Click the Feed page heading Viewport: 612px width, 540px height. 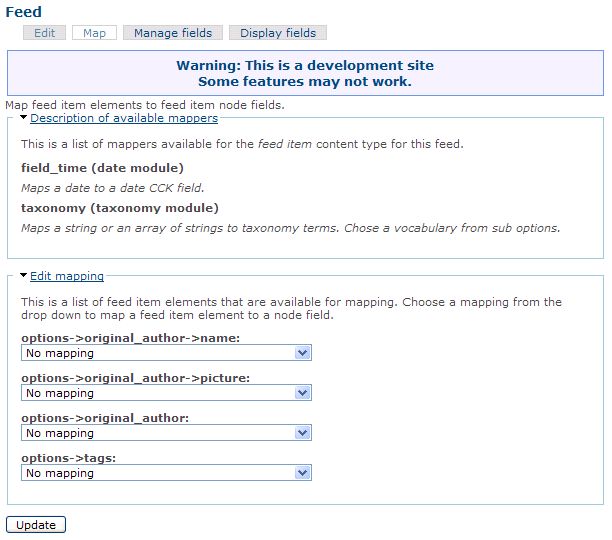click(x=24, y=12)
